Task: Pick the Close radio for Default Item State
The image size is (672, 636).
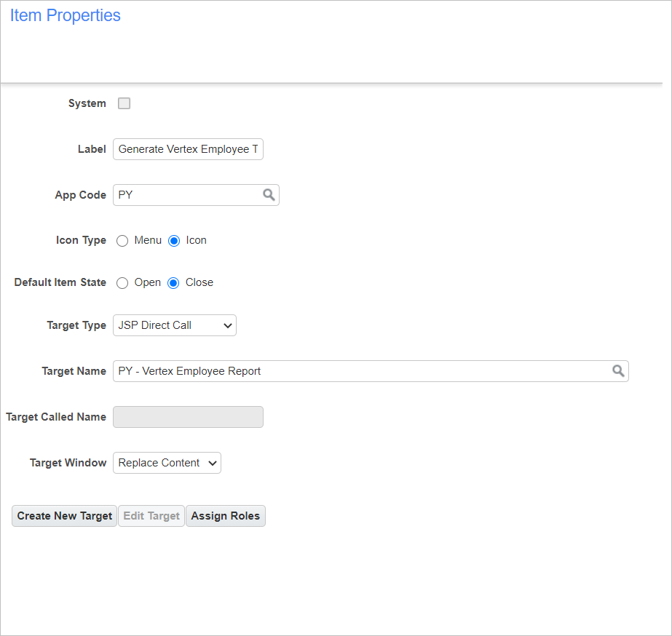Action: click(173, 283)
